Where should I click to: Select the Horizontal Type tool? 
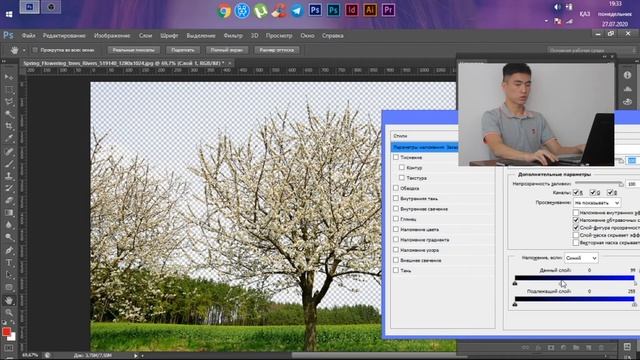9,262
